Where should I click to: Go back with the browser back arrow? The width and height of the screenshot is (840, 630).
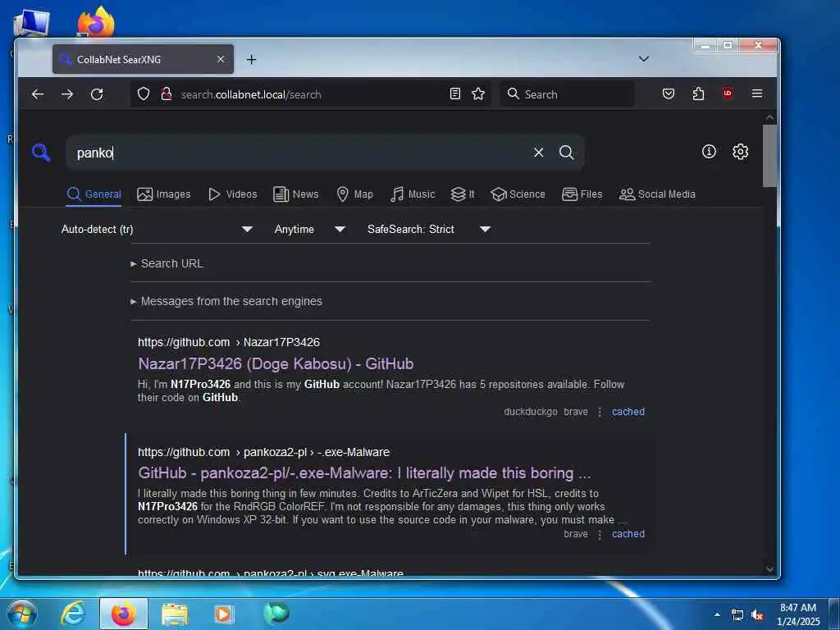pyautogui.click(x=38, y=94)
